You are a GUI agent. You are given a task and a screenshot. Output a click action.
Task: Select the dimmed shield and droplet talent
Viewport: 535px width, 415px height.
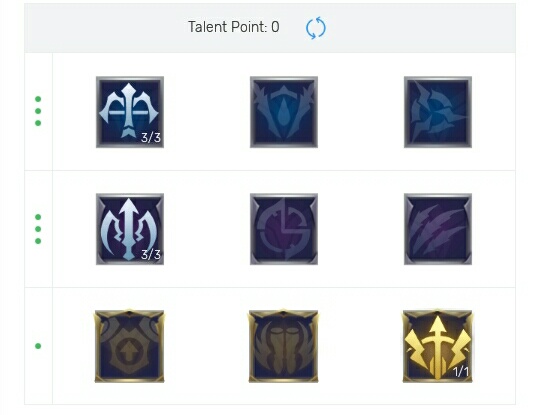(x=284, y=112)
